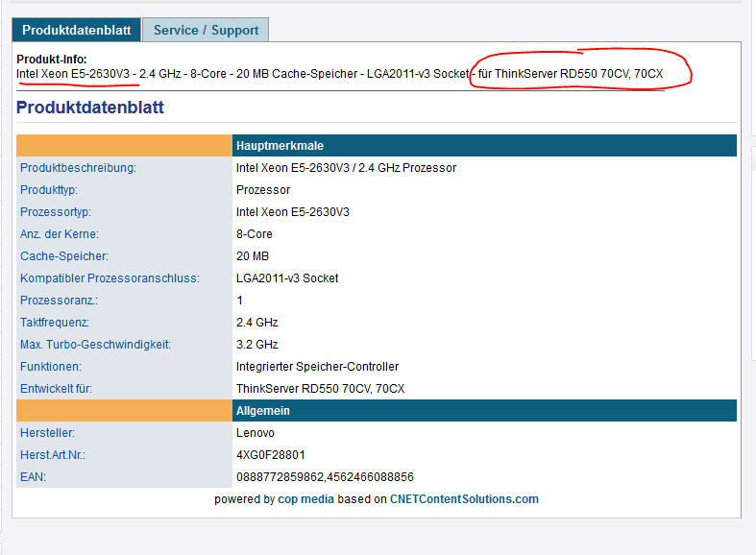Click the Cache-Speicher label

tap(64, 256)
